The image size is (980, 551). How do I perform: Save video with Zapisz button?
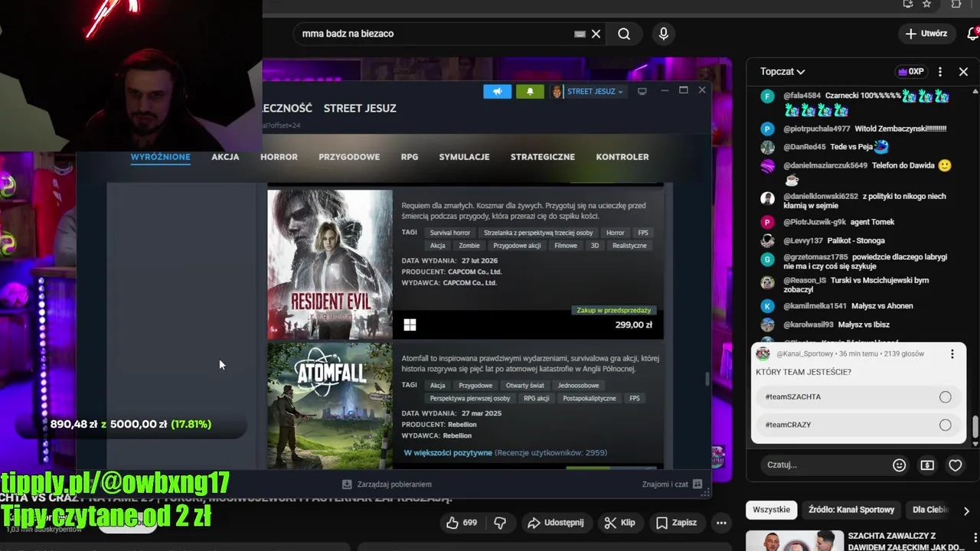point(676,523)
